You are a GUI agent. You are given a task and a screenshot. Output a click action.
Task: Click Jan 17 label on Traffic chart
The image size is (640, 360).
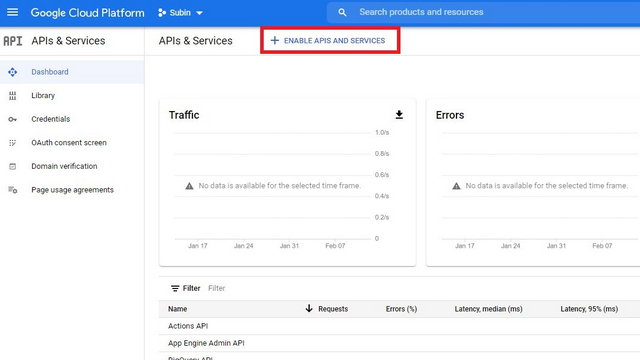[198, 246]
